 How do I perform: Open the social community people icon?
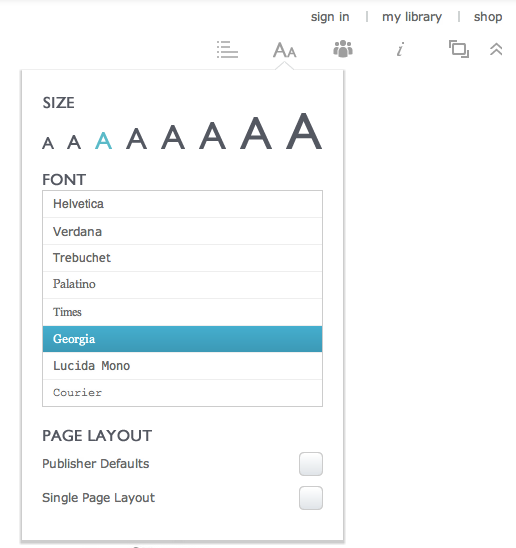(x=343, y=49)
